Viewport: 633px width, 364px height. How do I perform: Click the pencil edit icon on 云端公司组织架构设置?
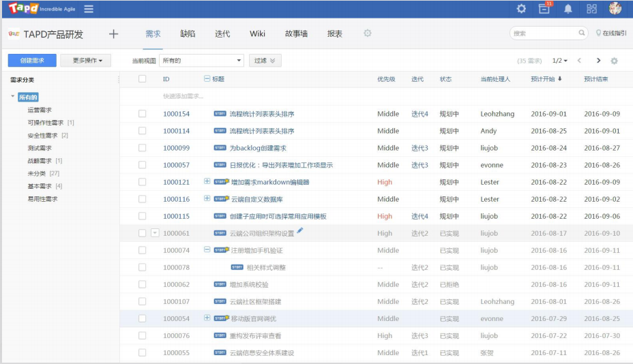(299, 230)
